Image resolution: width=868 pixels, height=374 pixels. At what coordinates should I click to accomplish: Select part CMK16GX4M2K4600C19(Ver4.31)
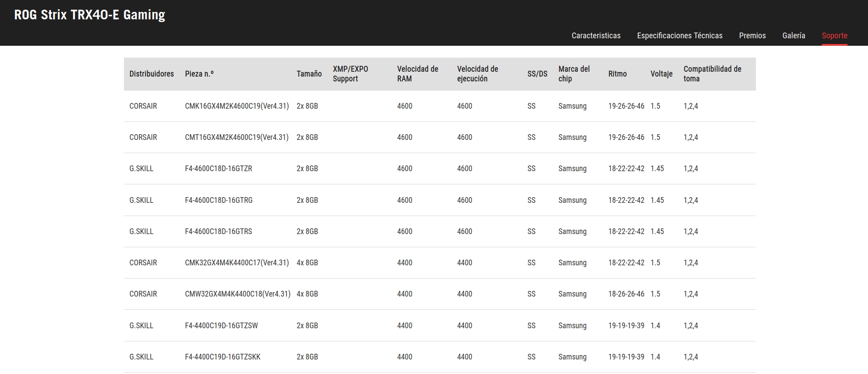tap(236, 106)
